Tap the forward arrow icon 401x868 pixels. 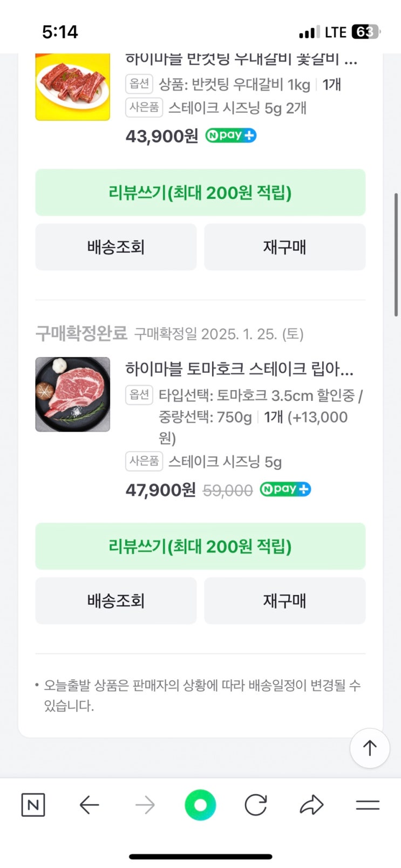click(145, 805)
